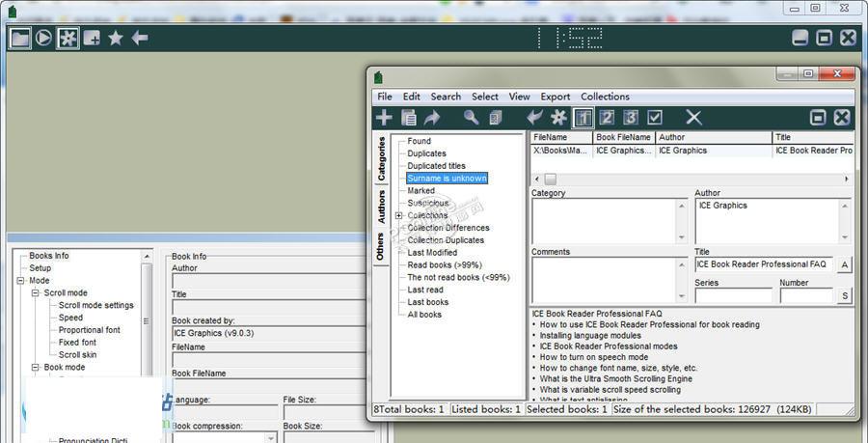Click the Title field in library window
The image size is (868, 443).
click(764, 264)
